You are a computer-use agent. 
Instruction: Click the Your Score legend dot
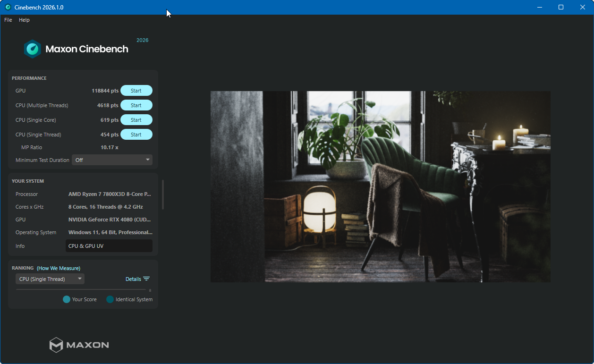tap(67, 299)
